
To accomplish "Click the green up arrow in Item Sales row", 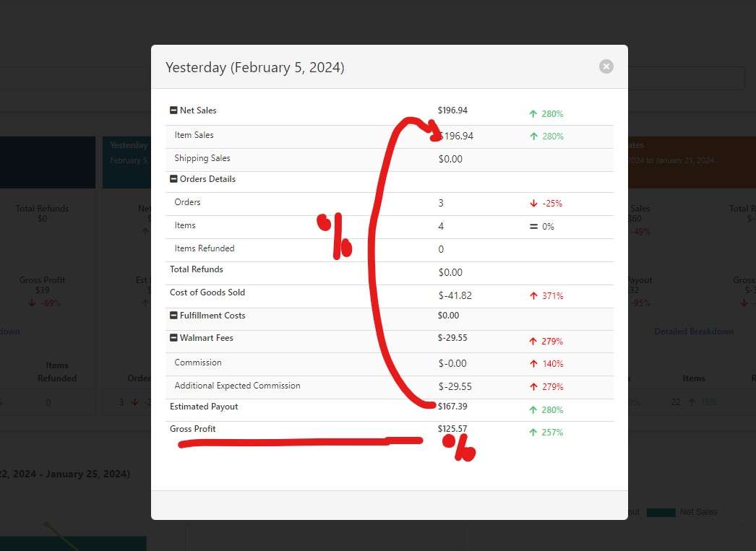I will pos(533,136).
